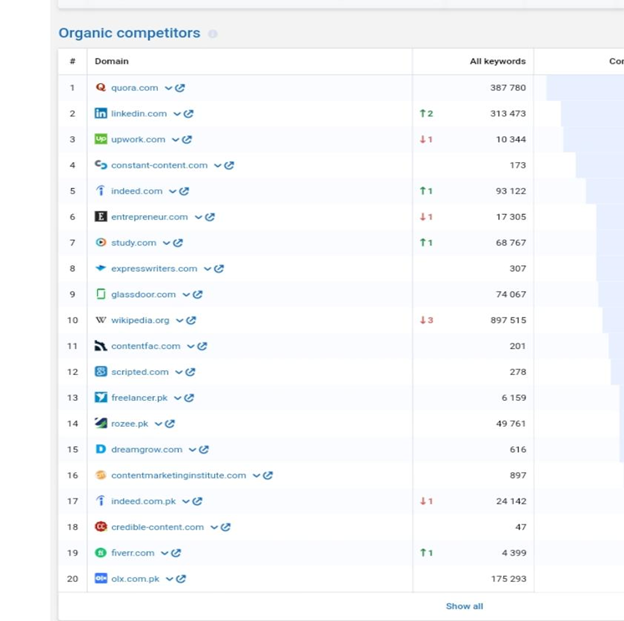Open the quora.com domain link
Image resolution: width=624 pixels, height=621 pixels.
click(135, 88)
